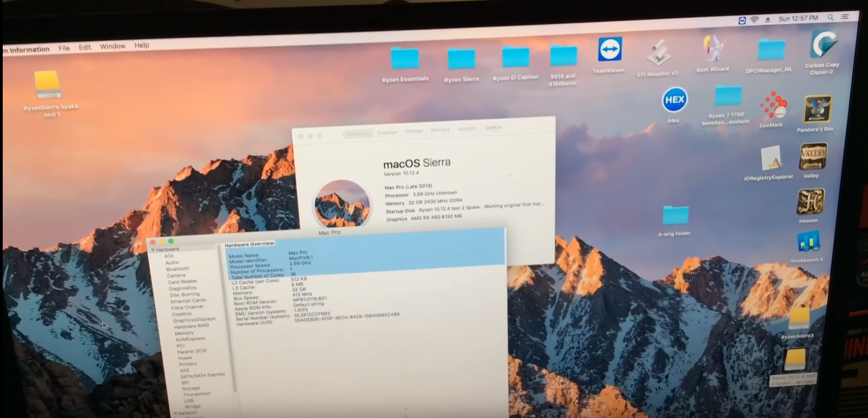Open Notification Center from menu bar
The image size is (868, 418).
point(845,17)
